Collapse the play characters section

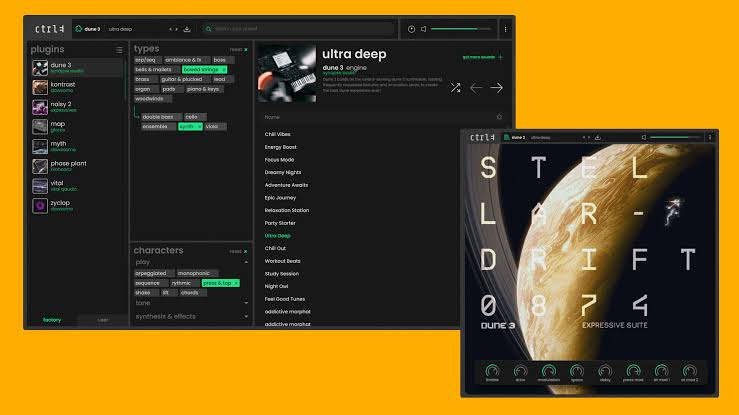[x=246, y=262]
